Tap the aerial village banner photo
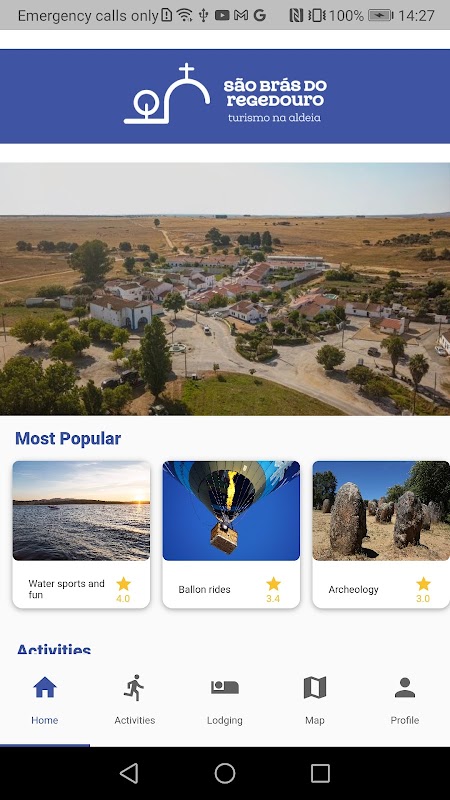Screen dimensions: 450x800 tap(225, 289)
